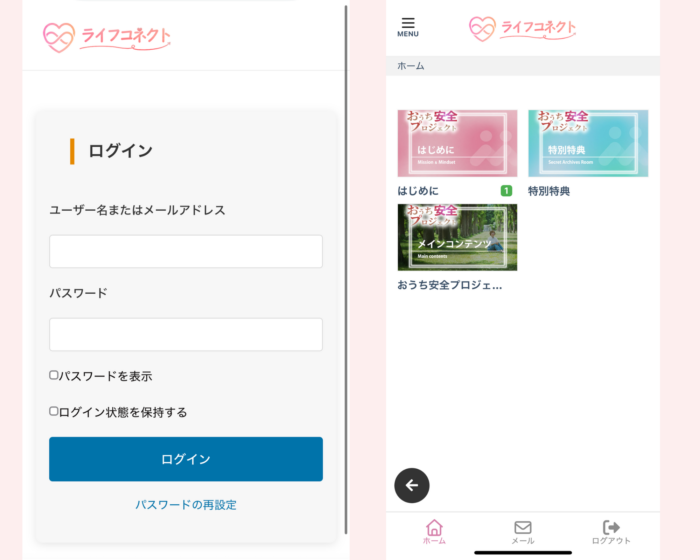Enable the パスワードを表示 checkbox
This screenshot has width=700, height=560.
pyautogui.click(x=54, y=375)
